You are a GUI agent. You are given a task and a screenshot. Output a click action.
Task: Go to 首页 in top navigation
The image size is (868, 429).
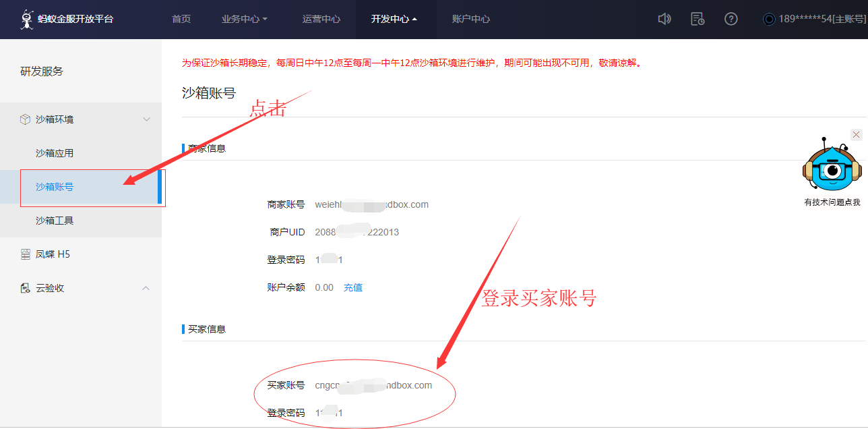[x=181, y=19]
